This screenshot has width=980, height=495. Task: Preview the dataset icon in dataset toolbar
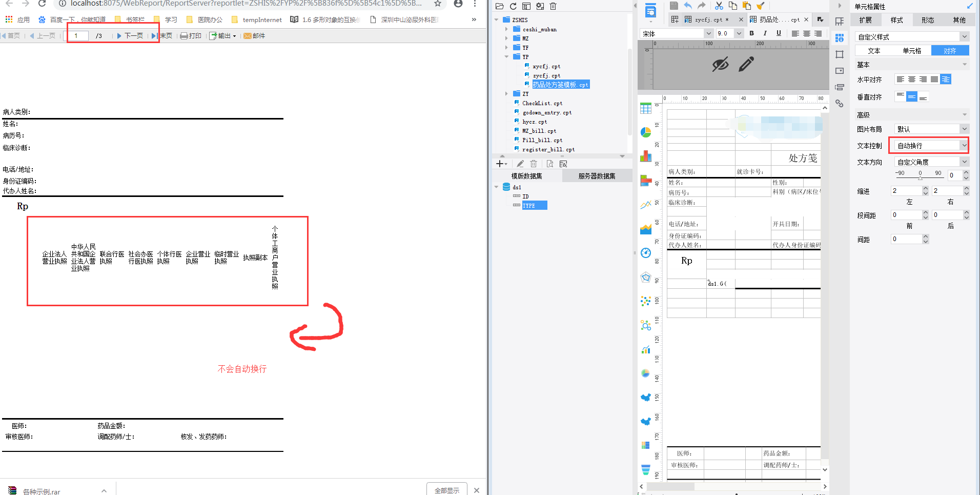click(550, 164)
